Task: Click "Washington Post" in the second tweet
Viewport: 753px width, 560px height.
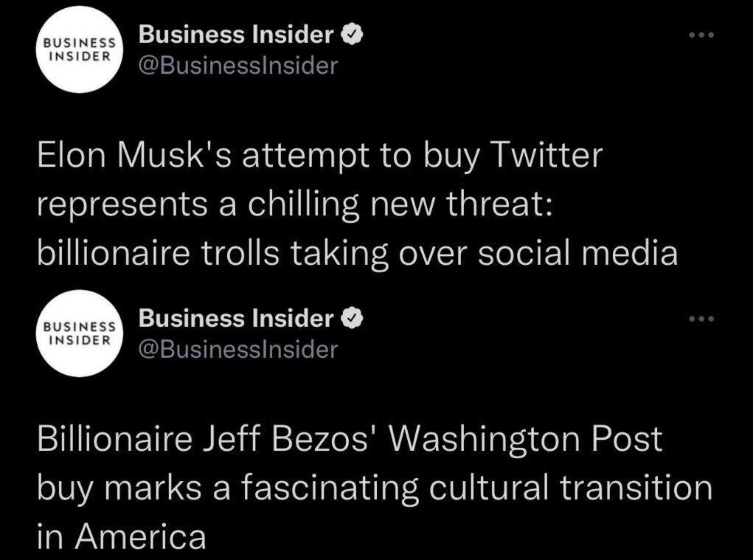Action: pos(525,440)
